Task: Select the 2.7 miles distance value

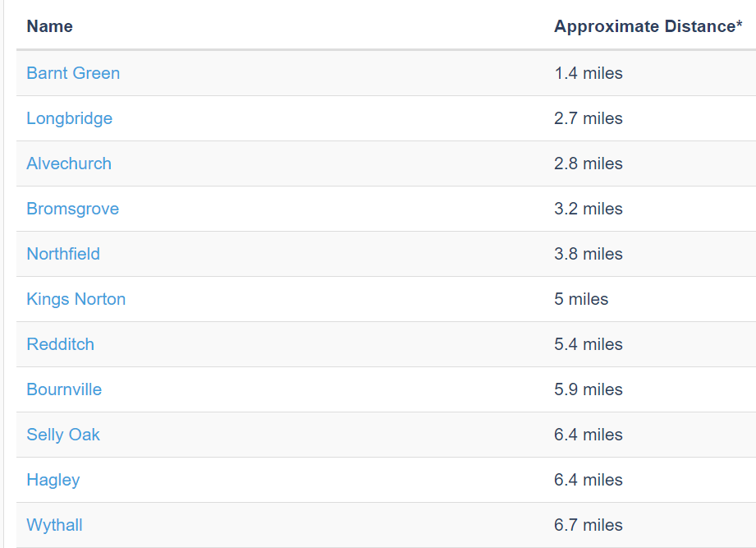Action: (588, 118)
